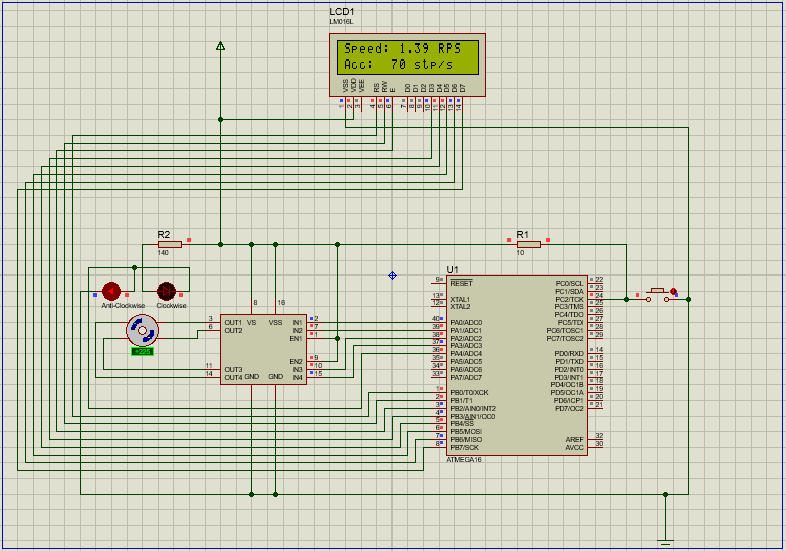The image size is (786, 551).
Task: Click the AREF pin label
Action: 574,440
